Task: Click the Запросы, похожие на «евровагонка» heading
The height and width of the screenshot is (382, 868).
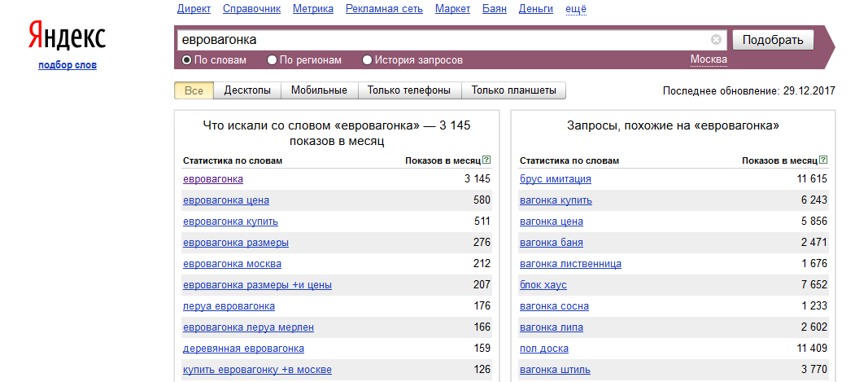Action: coord(673,126)
